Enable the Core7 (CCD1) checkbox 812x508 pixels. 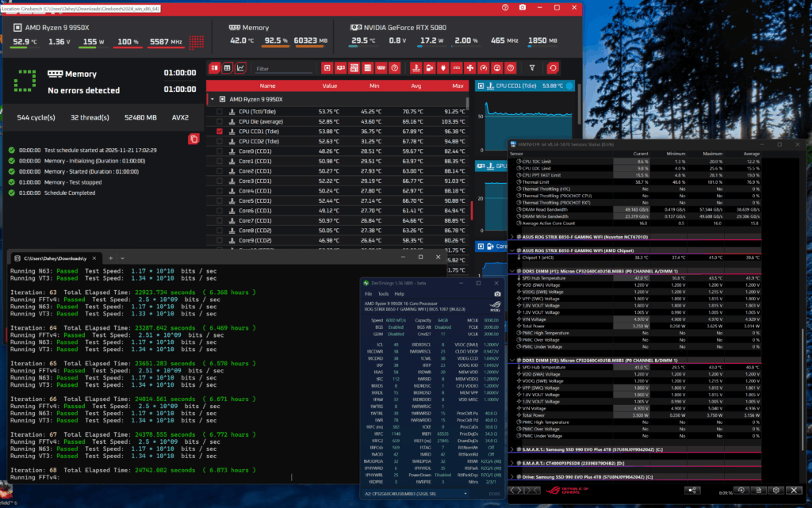click(220, 221)
